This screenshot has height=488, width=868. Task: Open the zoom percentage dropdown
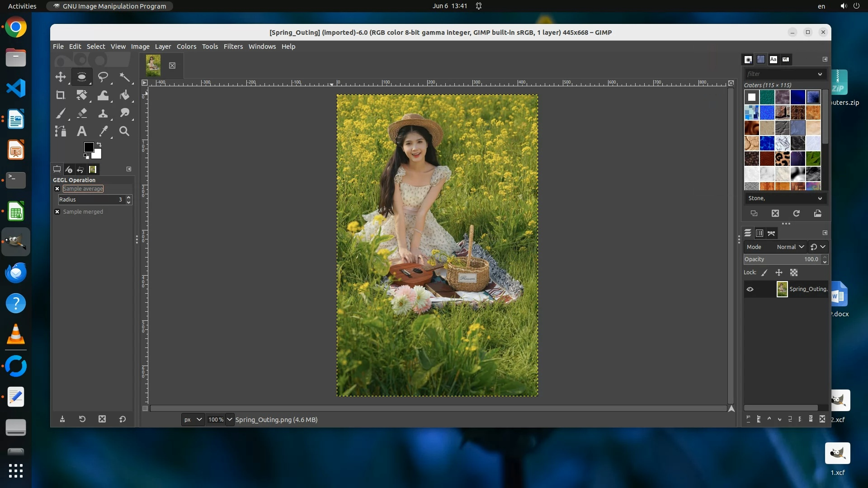click(x=230, y=420)
